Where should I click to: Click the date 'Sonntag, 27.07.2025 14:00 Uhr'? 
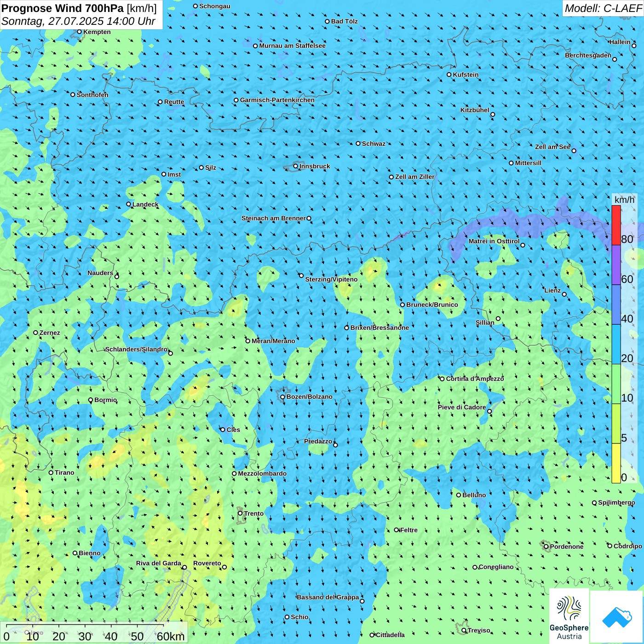click(x=78, y=21)
